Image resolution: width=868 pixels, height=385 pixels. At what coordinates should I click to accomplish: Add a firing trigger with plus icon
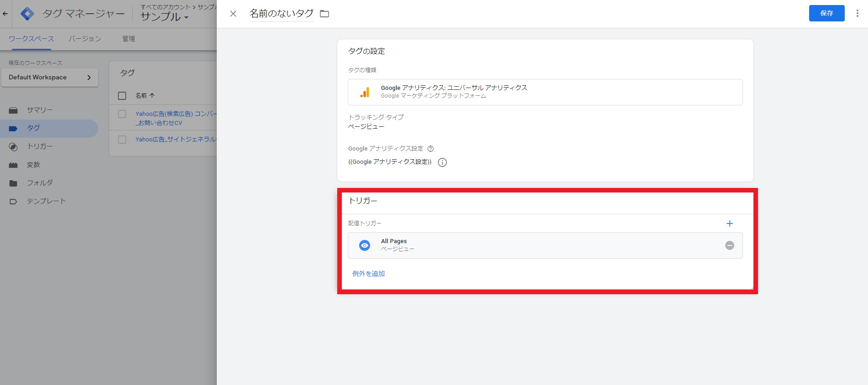click(730, 224)
